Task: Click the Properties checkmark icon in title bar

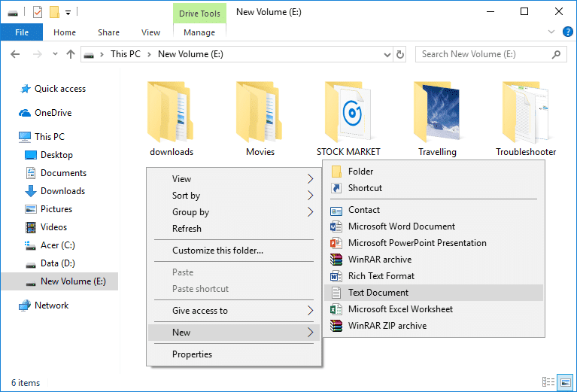Action: tap(38, 12)
